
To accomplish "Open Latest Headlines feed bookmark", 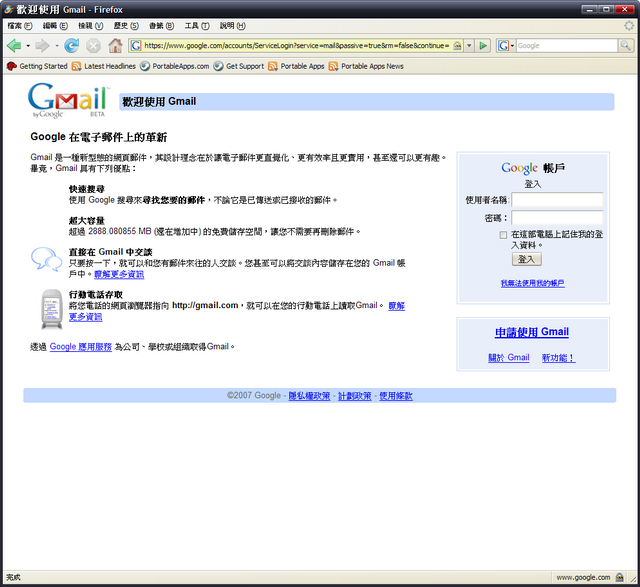I will pos(104,66).
